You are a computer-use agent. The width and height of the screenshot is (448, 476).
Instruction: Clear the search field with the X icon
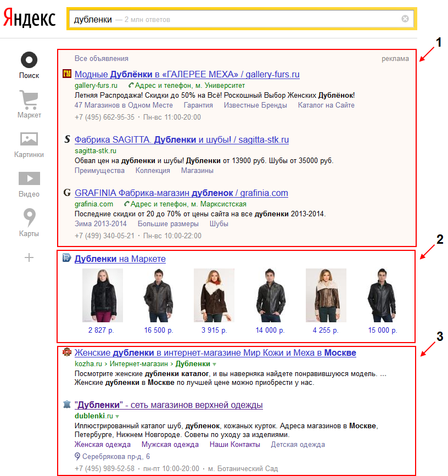(405, 19)
